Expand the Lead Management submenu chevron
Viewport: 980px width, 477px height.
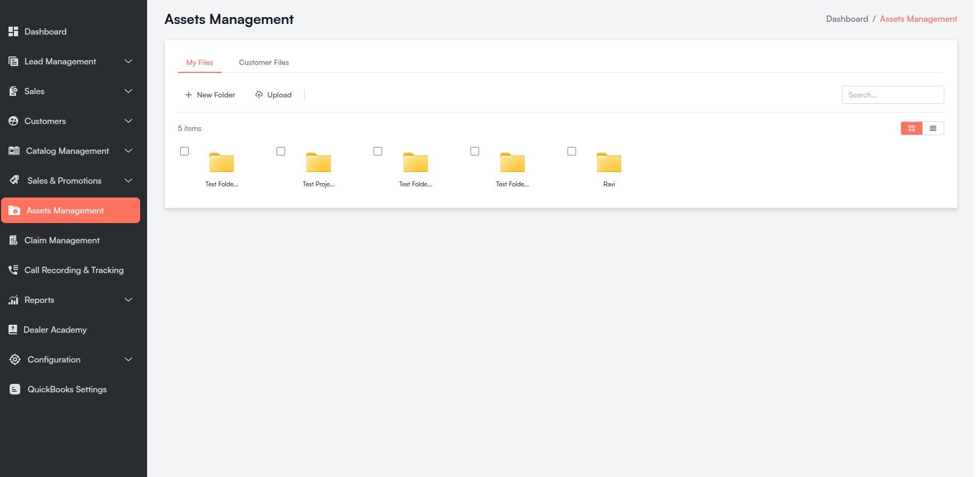pyautogui.click(x=128, y=61)
